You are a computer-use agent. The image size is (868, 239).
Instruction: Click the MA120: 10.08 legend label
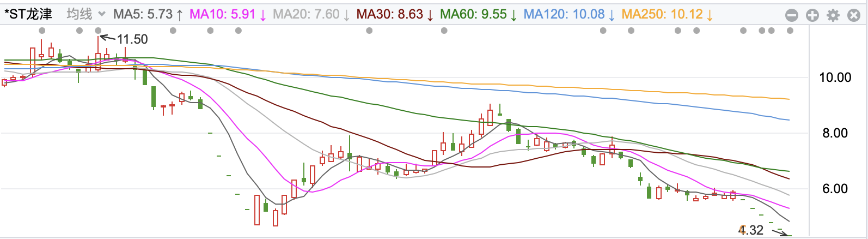tap(569, 14)
